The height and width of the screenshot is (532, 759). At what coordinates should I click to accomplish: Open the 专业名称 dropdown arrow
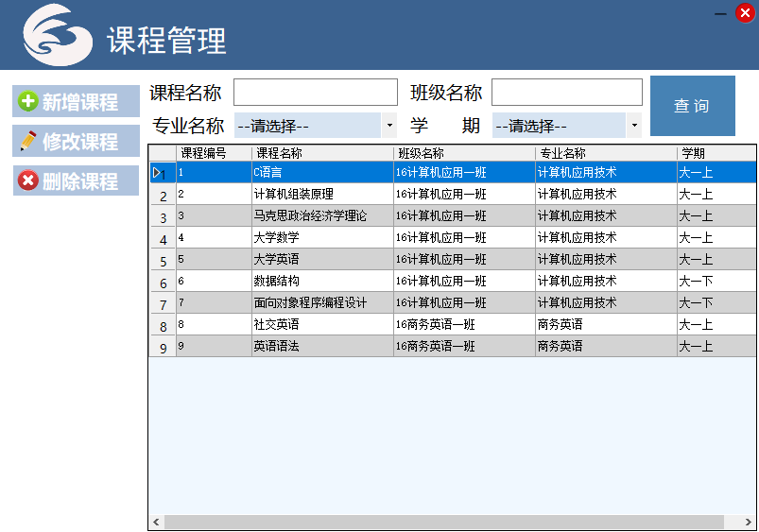(x=389, y=126)
